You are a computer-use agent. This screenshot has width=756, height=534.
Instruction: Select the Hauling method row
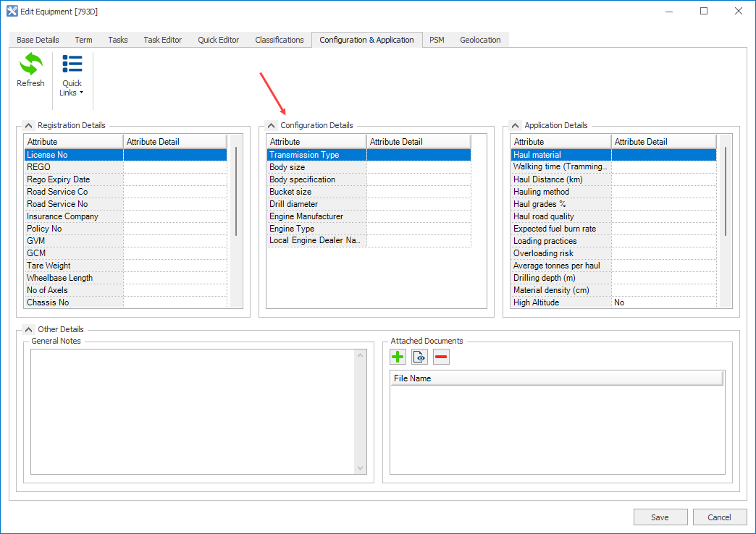[x=614, y=192]
